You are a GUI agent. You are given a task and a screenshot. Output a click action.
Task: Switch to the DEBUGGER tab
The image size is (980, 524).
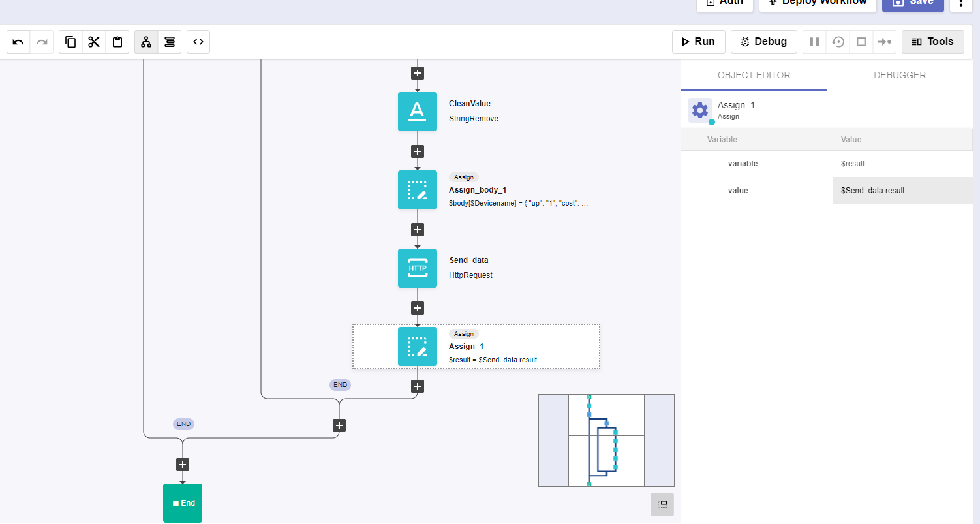pos(900,75)
